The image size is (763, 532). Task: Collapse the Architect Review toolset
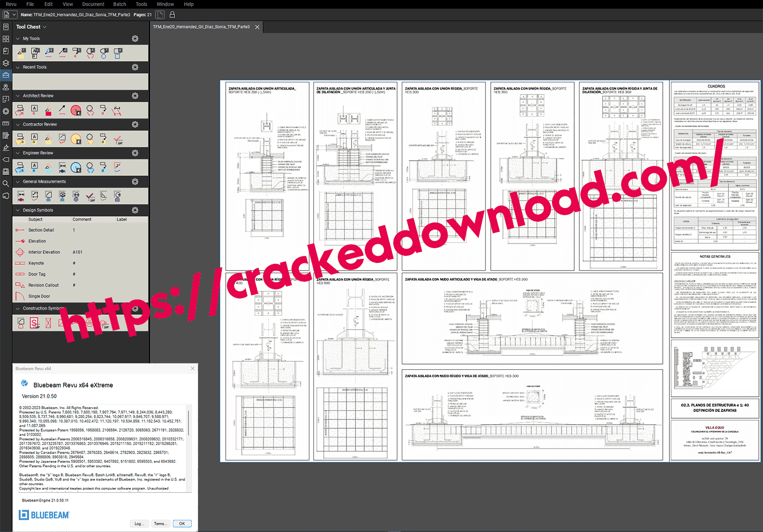(x=18, y=96)
